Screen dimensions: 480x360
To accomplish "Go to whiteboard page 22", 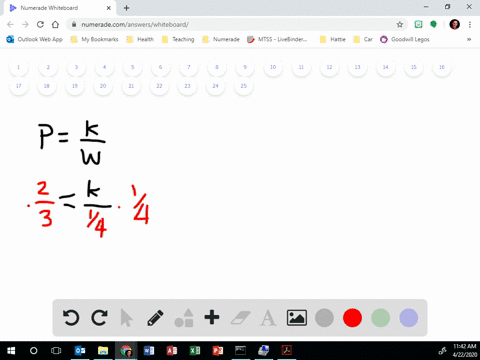I will pos(159,86).
